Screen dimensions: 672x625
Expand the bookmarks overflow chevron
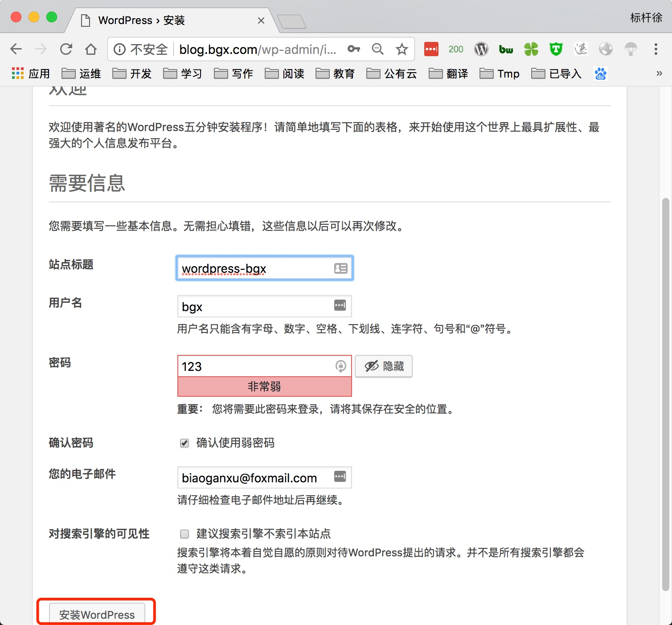point(659,74)
